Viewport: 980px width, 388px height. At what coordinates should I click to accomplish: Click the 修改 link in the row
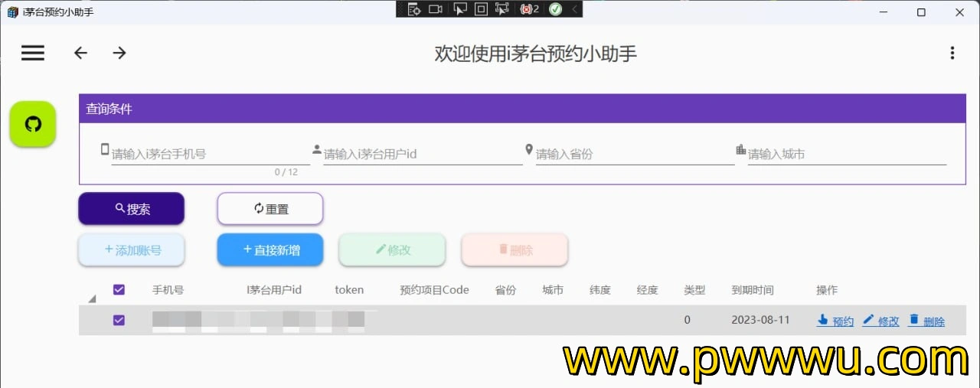(x=881, y=321)
